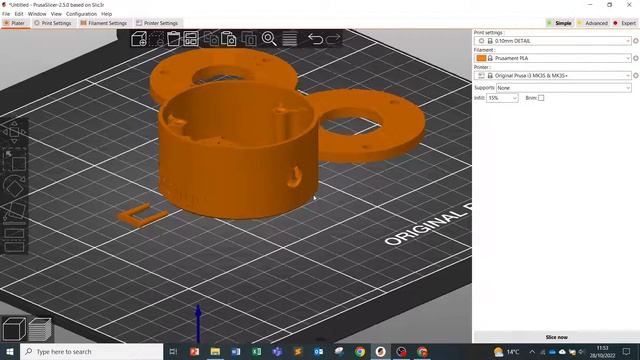Open the Edit menu

pyautogui.click(x=19, y=14)
